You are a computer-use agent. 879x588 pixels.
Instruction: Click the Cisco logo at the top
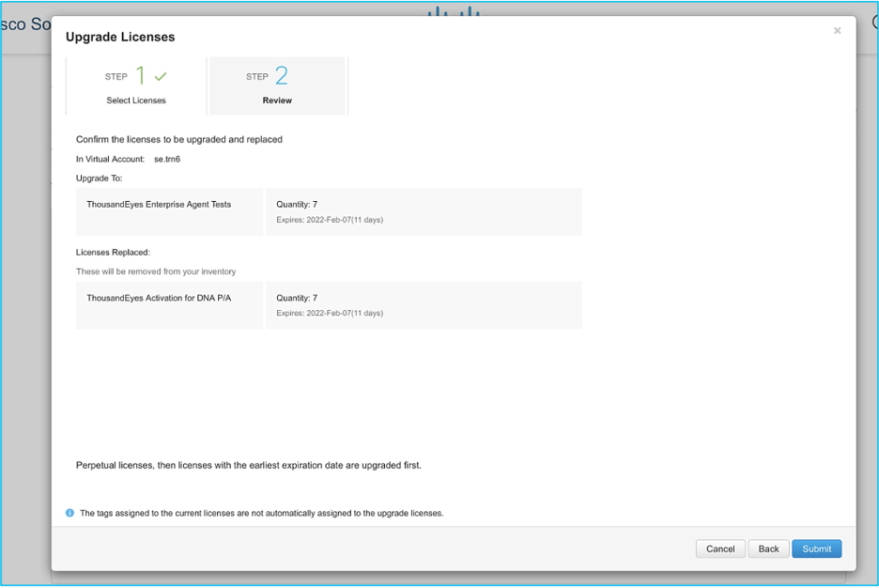[x=453, y=11]
